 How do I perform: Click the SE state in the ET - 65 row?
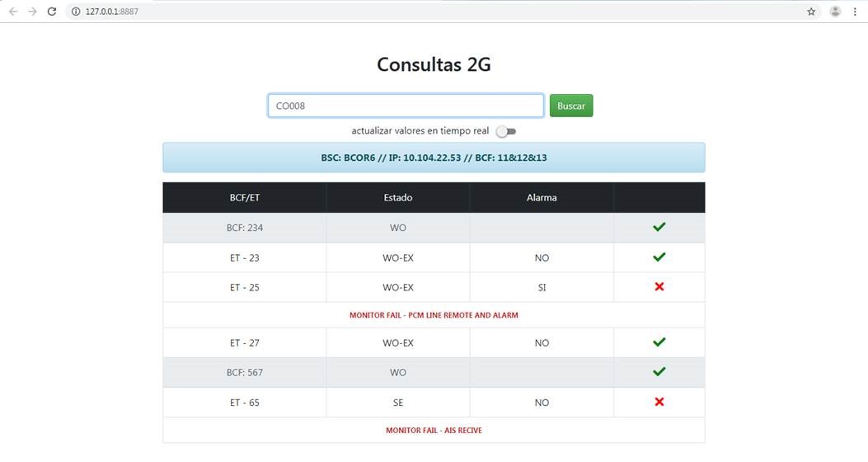click(x=397, y=403)
